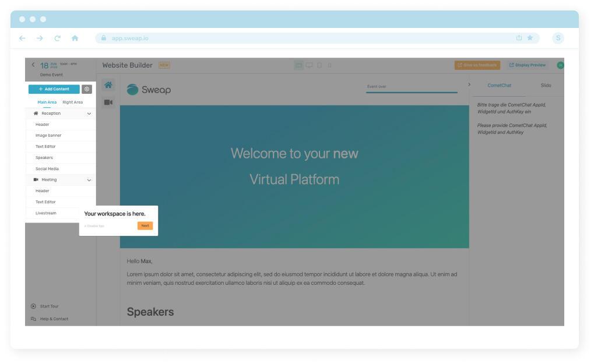
Task: Open the Slido tab
Action: coord(546,86)
